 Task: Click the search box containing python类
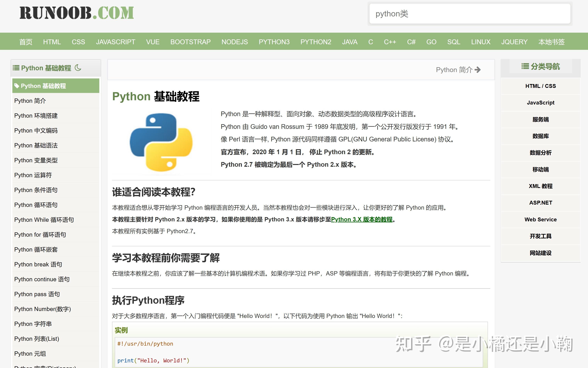click(x=470, y=14)
